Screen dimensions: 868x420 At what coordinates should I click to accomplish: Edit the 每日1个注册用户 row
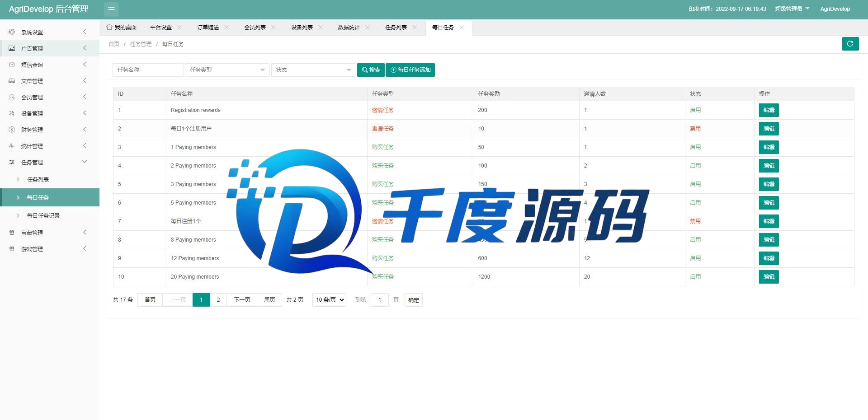pyautogui.click(x=769, y=129)
